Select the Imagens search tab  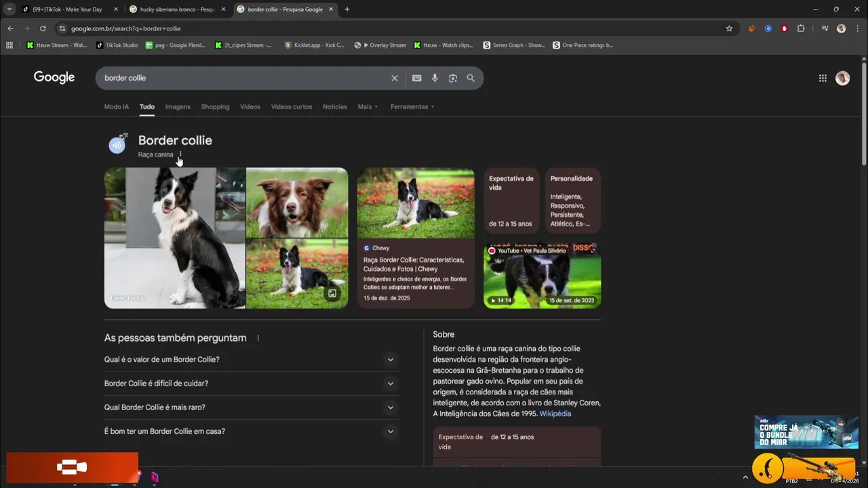pyautogui.click(x=178, y=106)
